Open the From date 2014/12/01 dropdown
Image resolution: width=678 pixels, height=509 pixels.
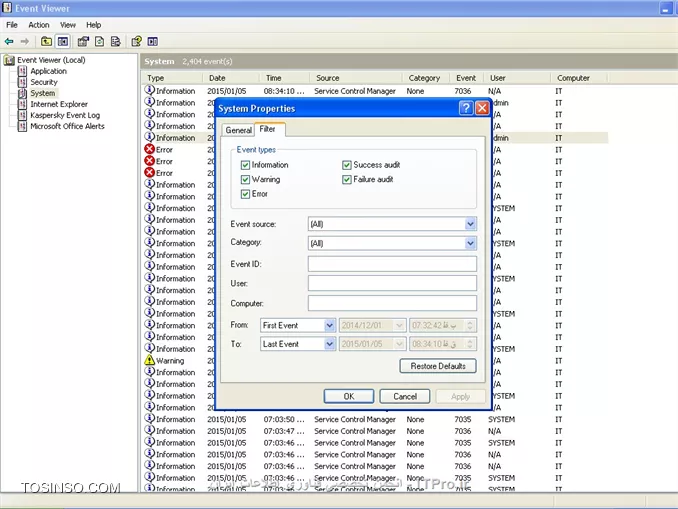pyautogui.click(x=399, y=325)
